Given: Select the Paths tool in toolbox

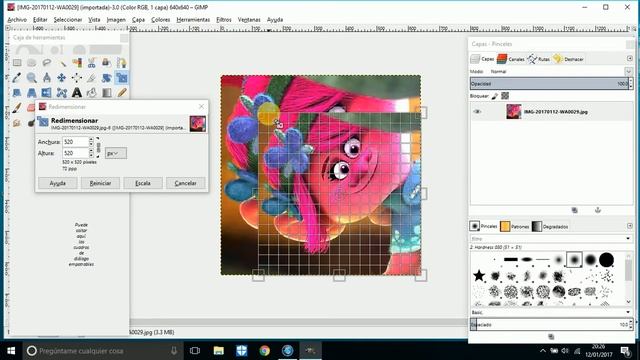Looking at the screenshot, I should 122,63.
